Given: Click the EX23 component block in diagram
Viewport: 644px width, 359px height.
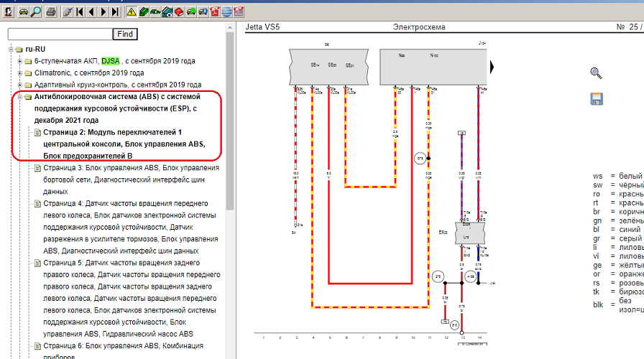Looking at the screenshot, I should [470, 233].
